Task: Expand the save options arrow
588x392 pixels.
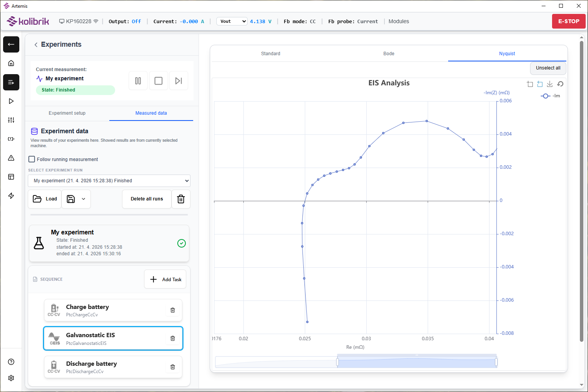Action: point(83,199)
